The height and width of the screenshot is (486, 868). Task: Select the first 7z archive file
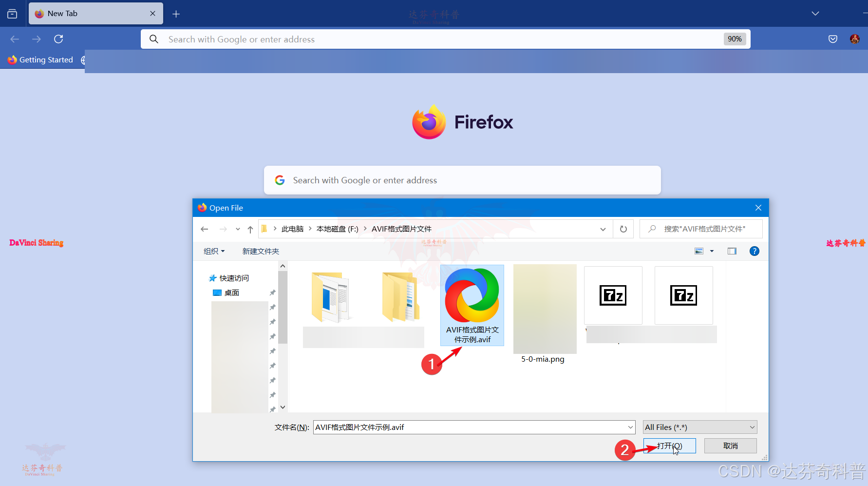[613, 295]
